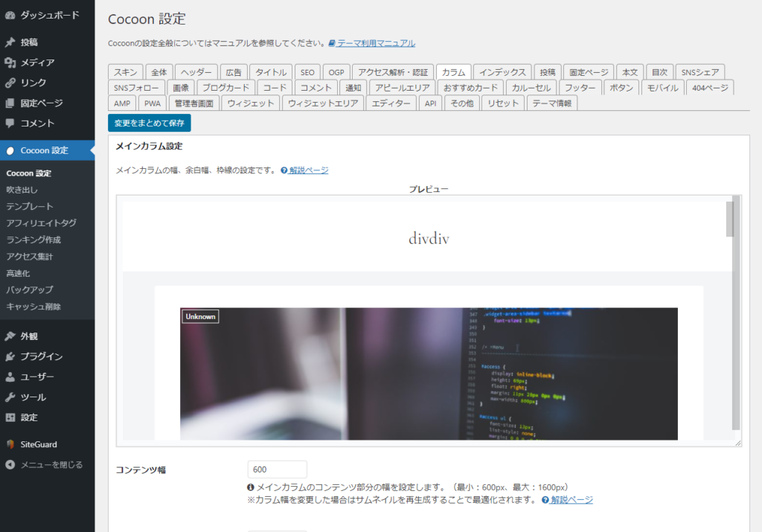Click the Dashboard gauge icon in sidebar
This screenshot has height=532, width=762.
coord(10,15)
